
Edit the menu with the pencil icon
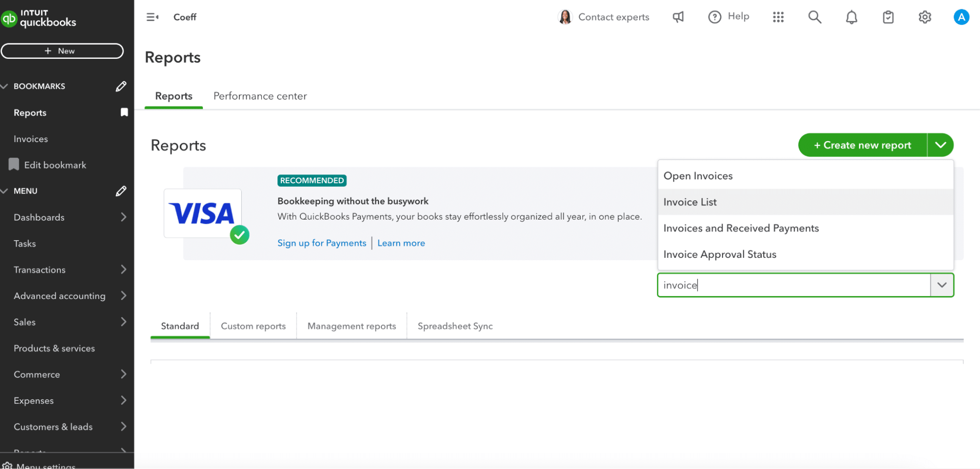[x=121, y=191]
